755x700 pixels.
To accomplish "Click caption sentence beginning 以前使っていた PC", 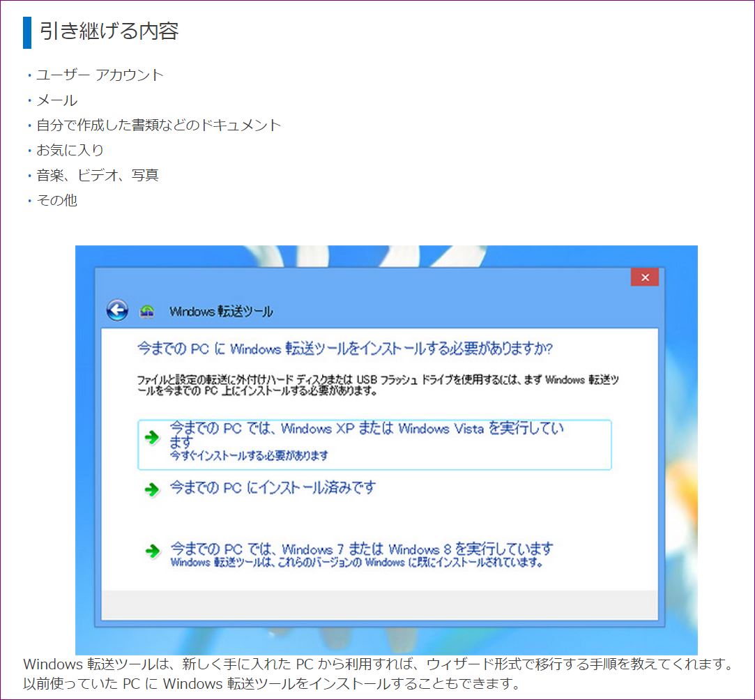I will [272, 683].
